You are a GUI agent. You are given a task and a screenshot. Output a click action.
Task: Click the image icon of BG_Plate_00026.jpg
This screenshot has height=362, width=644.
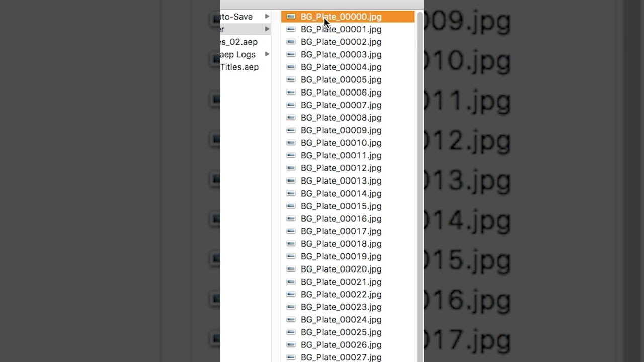point(291,345)
